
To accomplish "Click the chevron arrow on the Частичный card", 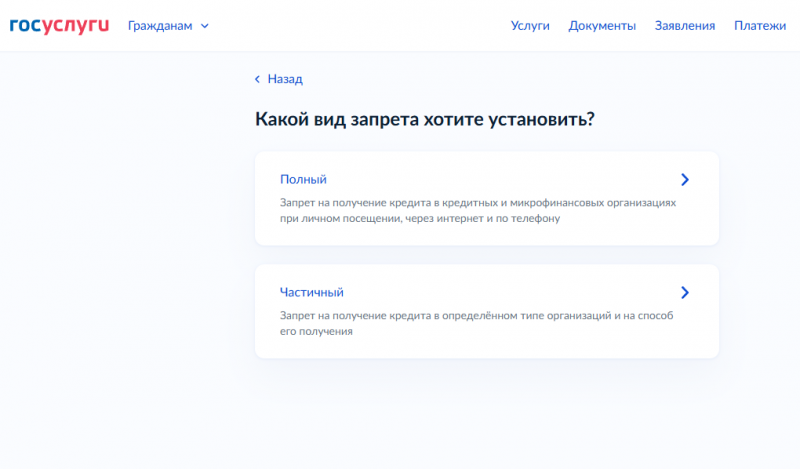I will tap(685, 292).
